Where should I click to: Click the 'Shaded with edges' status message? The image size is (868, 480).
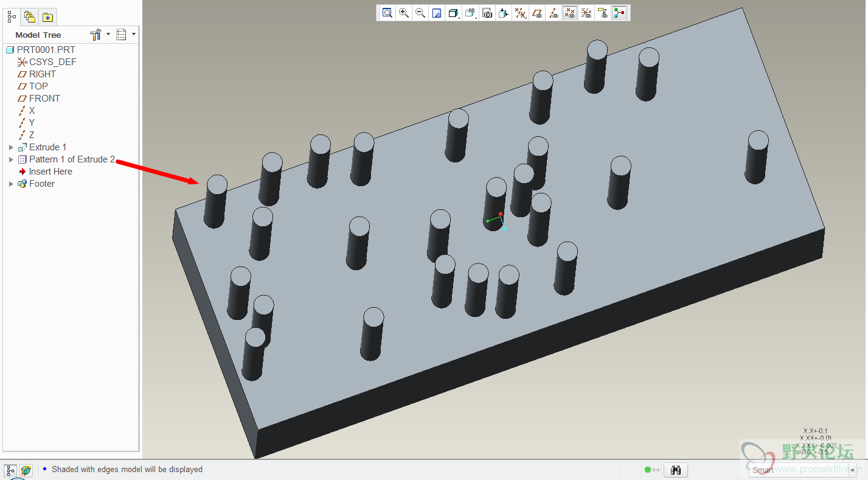[127, 470]
